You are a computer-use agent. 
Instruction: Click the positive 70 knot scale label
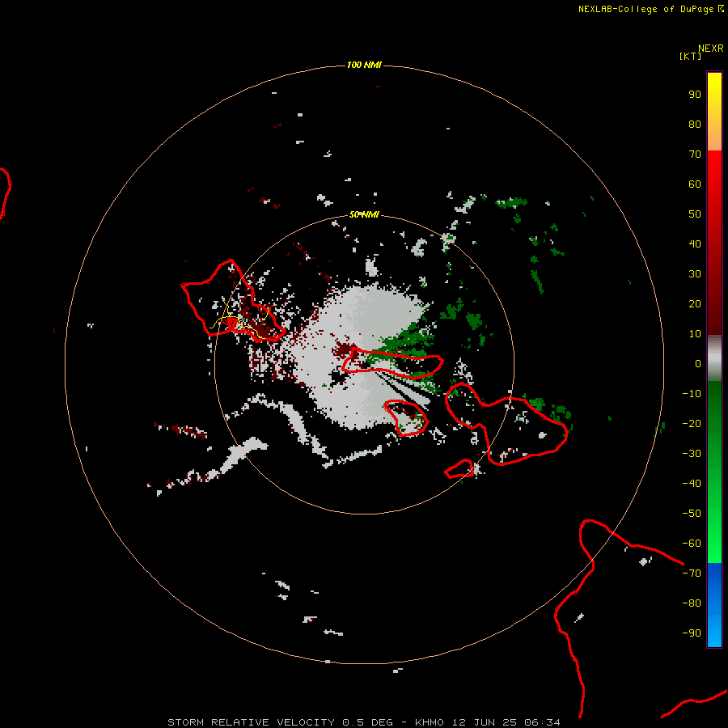[x=695, y=154]
